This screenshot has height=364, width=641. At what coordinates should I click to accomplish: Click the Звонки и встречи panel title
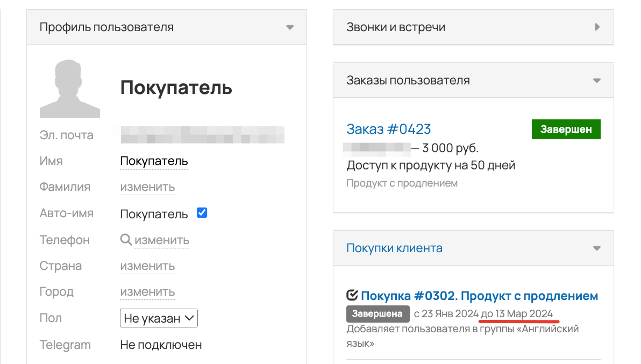point(396,27)
